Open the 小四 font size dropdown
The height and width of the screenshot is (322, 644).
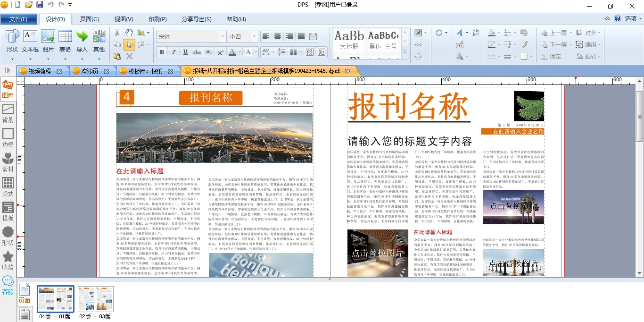pyautogui.click(x=254, y=37)
